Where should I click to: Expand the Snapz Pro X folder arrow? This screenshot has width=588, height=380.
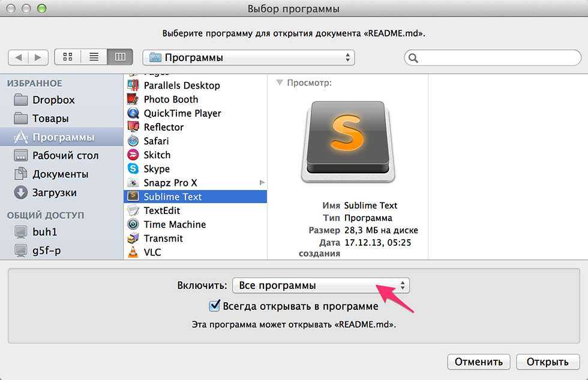[262, 182]
